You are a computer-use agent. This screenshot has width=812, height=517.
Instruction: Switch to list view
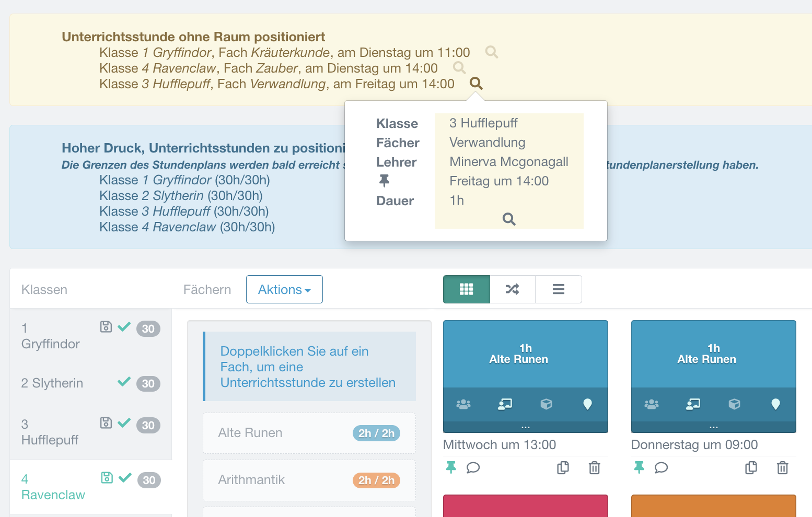[x=558, y=289]
